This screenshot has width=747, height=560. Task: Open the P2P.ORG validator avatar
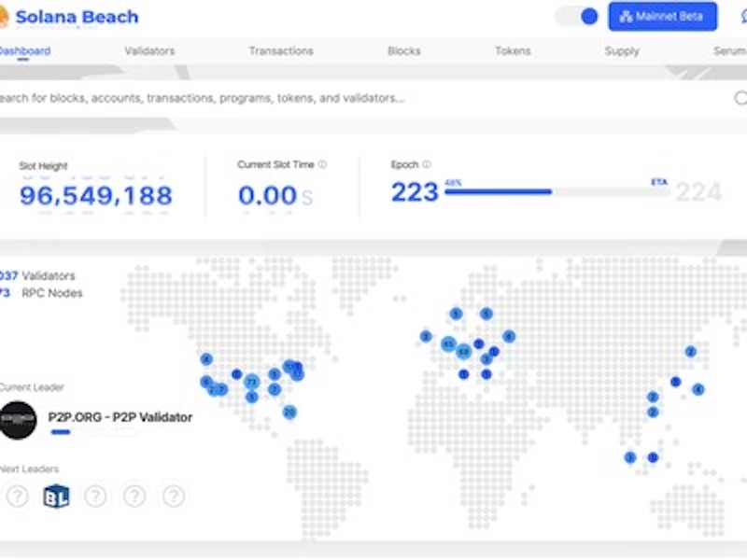tap(18, 420)
